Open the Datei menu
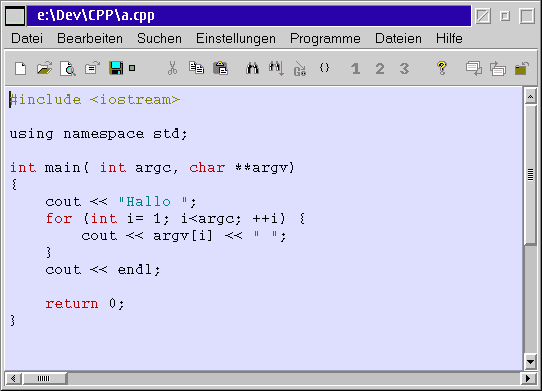Image resolution: width=542 pixels, height=391 pixels. (x=27, y=38)
